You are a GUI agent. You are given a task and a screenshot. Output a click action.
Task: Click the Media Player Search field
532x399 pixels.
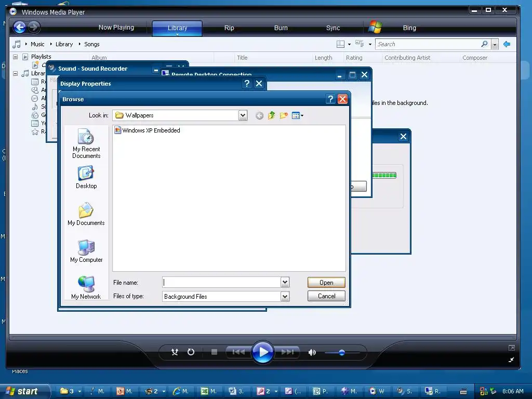(428, 44)
